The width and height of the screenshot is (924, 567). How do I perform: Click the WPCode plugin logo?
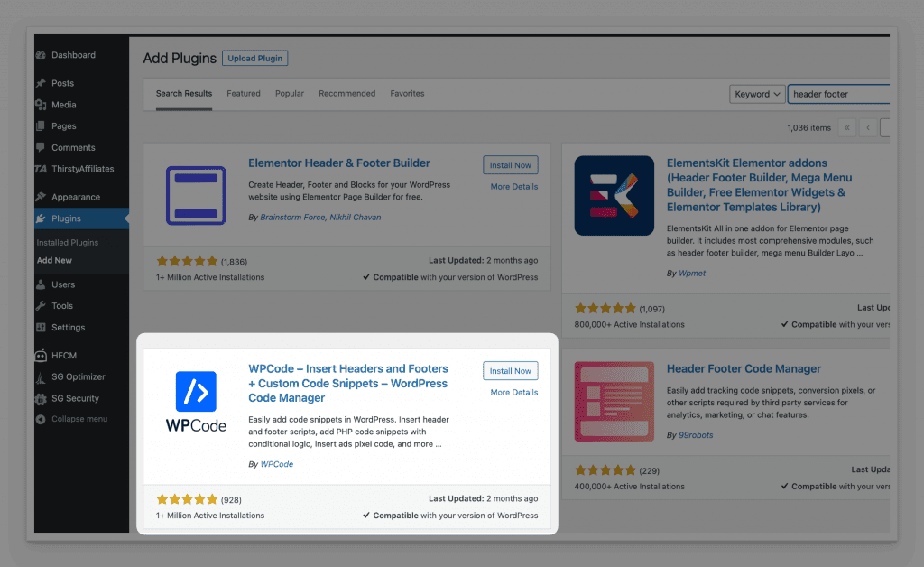[196, 402]
